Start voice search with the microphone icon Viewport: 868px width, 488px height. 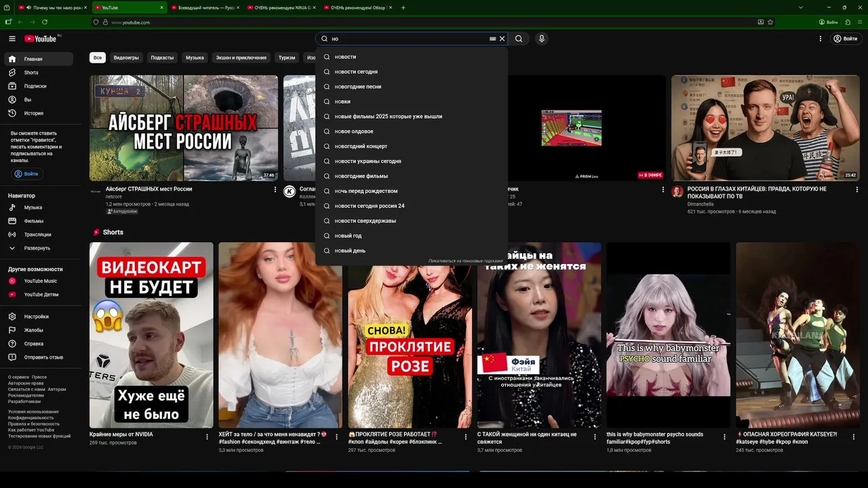pyautogui.click(x=541, y=39)
